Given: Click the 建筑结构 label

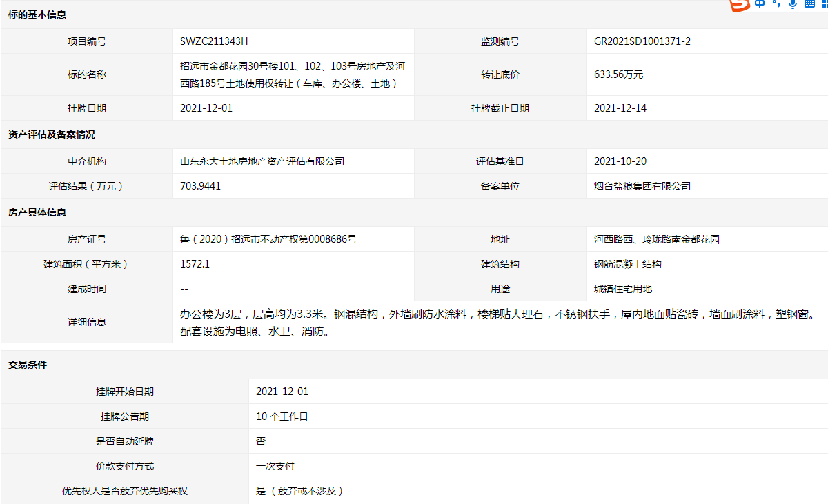Looking at the screenshot, I should pos(500,264).
